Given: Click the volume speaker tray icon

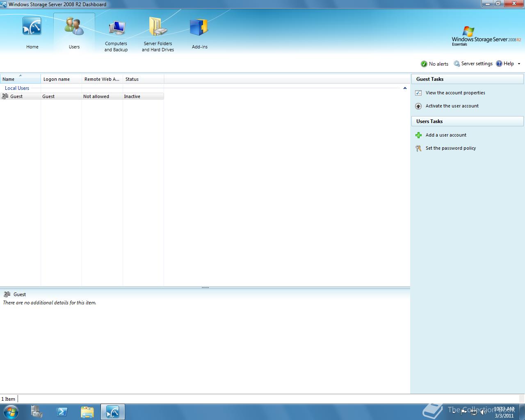Looking at the screenshot, I should point(483,412).
